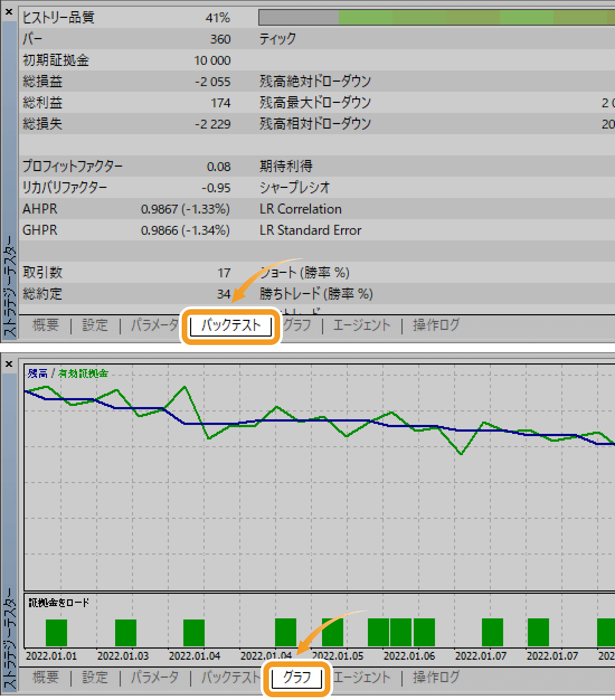The width and height of the screenshot is (615, 700).
Task: Click 証拠金をロード label in lower chart
Action: (59, 603)
